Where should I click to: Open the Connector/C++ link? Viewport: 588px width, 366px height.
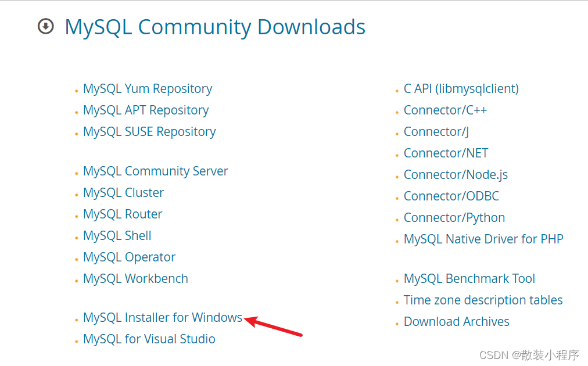(446, 110)
